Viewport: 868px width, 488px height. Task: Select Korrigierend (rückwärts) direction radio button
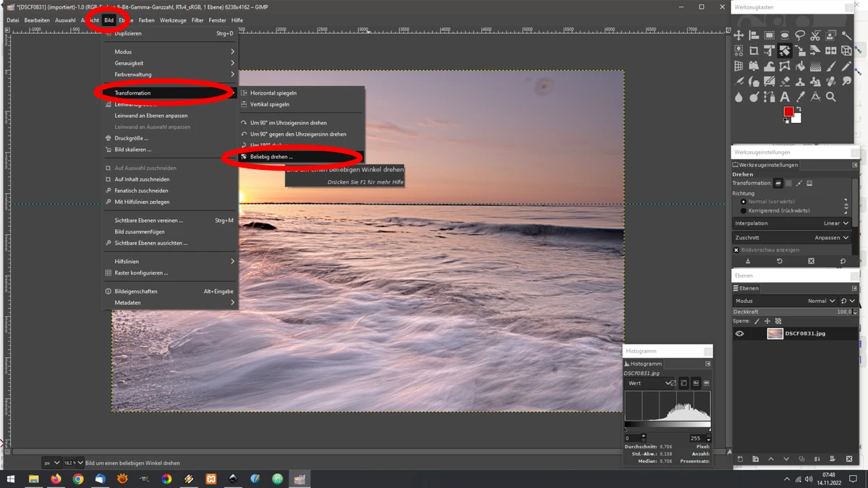pyautogui.click(x=744, y=210)
